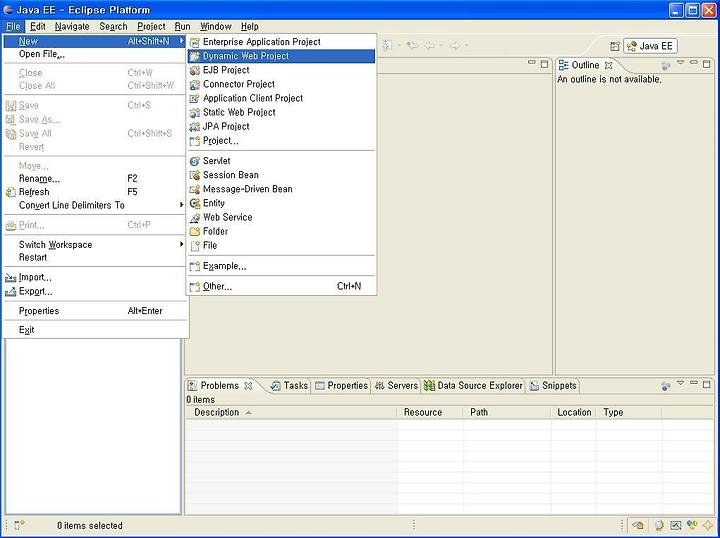Select Static Web Project entry
This screenshot has height=538, width=720.
pyautogui.click(x=281, y=112)
